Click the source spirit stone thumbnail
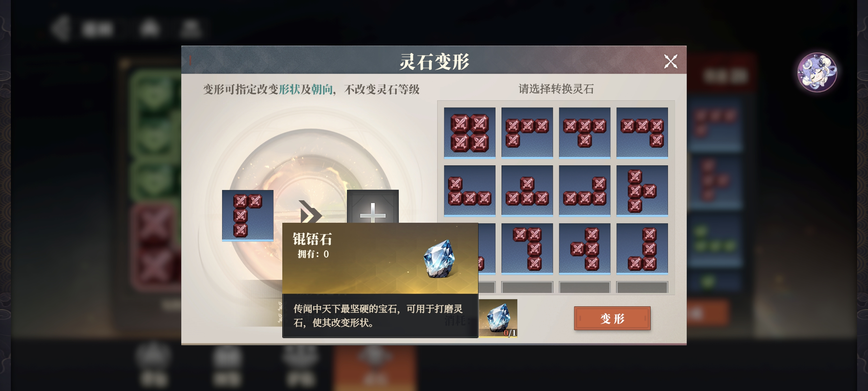 (x=247, y=216)
